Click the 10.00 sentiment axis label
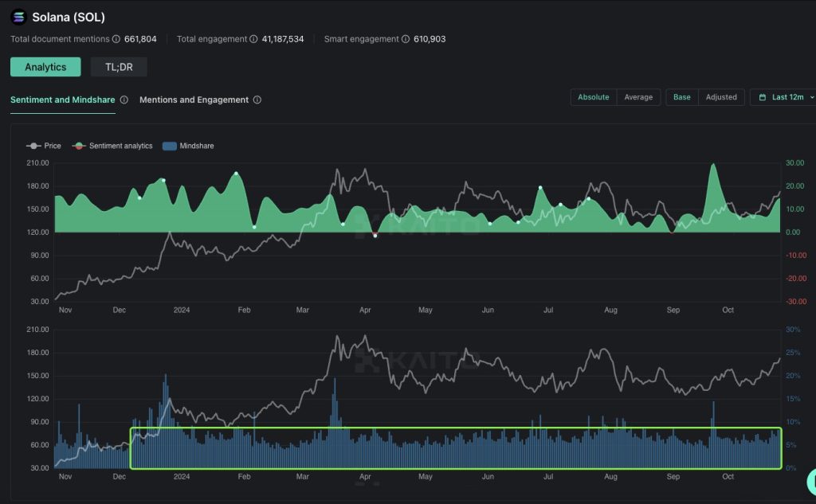The image size is (816, 504). 794,209
